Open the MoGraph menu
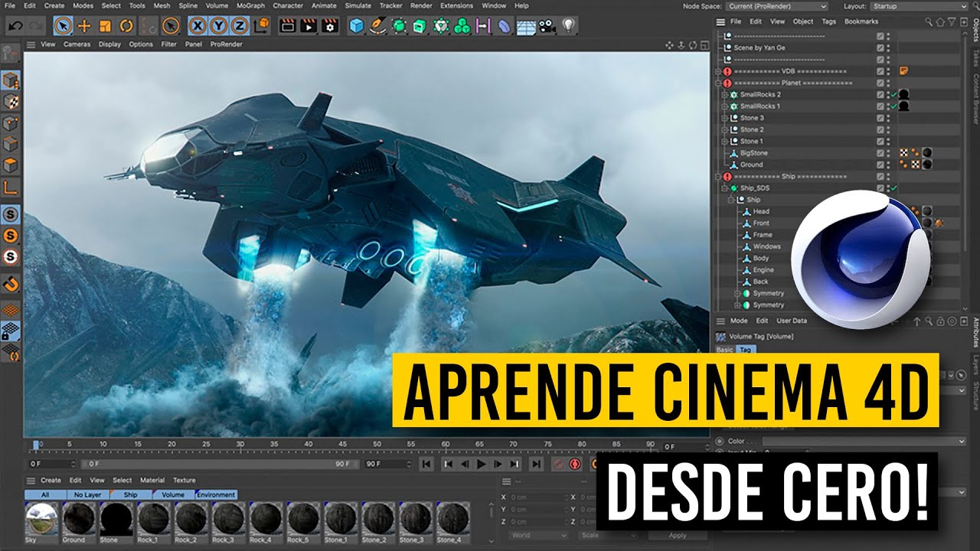980x551 pixels. click(x=250, y=5)
